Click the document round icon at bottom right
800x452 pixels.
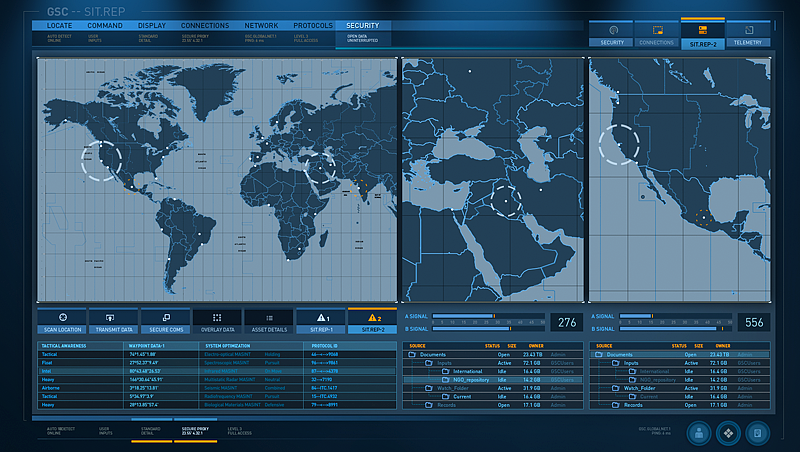click(757, 433)
